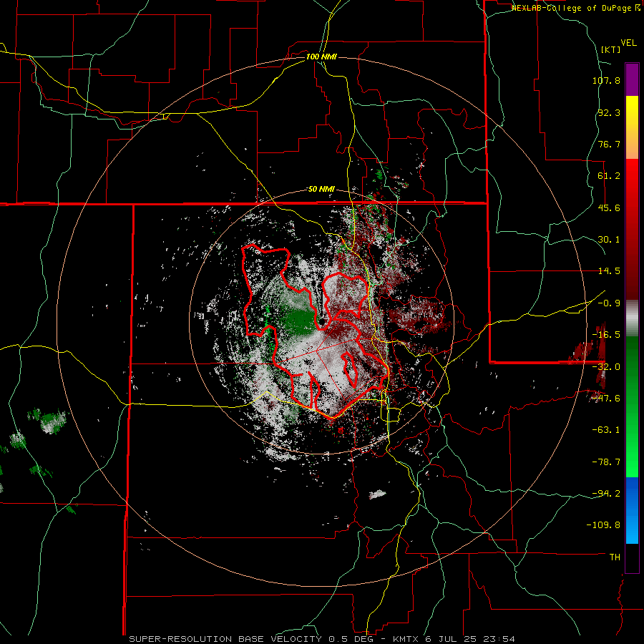Viewport: 644px width, 644px height.
Task: Click the [KT] units label
Action: (x=611, y=49)
